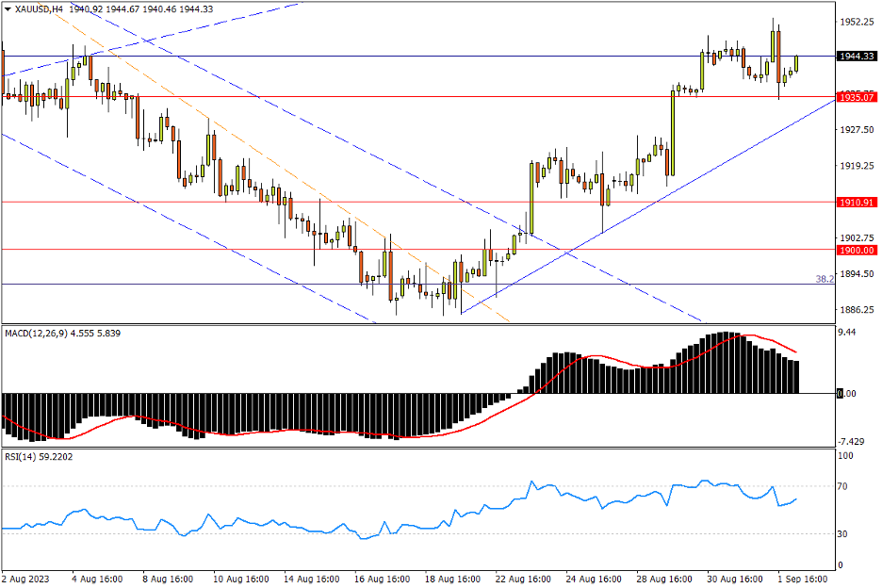This screenshot has height=588, width=882.
Task: Click the -7.429 MACD scale value
Action: click(x=855, y=441)
